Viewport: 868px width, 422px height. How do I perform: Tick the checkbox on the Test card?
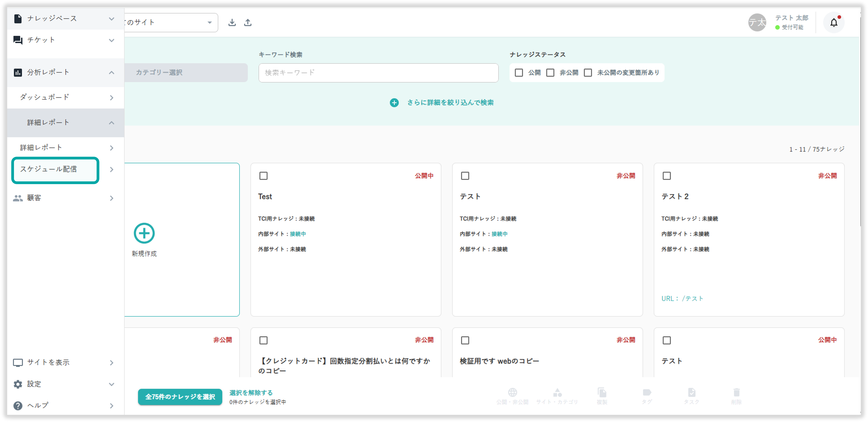pos(263,176)
